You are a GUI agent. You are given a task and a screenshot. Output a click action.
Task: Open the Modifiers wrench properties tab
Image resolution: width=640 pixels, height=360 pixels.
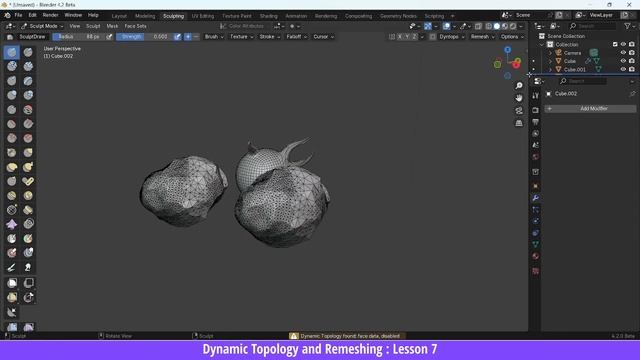536,198
